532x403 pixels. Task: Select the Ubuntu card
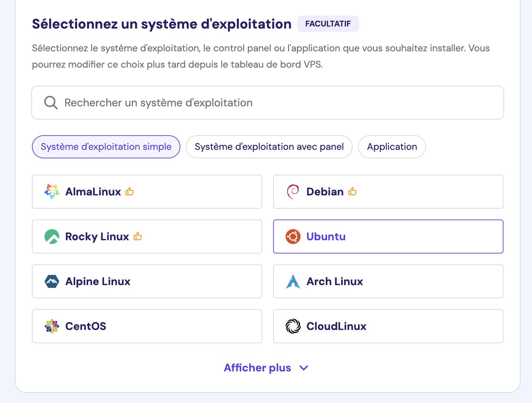(388, 236)
